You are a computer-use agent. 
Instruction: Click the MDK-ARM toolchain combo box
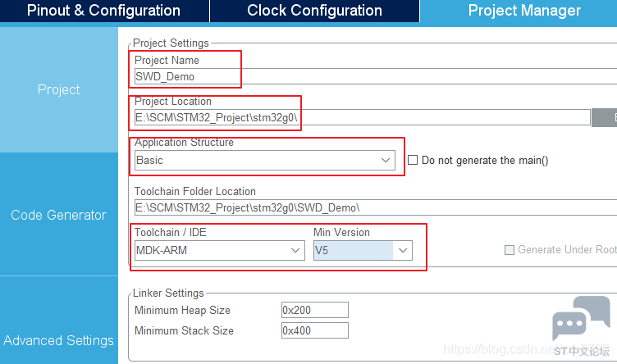220,250
